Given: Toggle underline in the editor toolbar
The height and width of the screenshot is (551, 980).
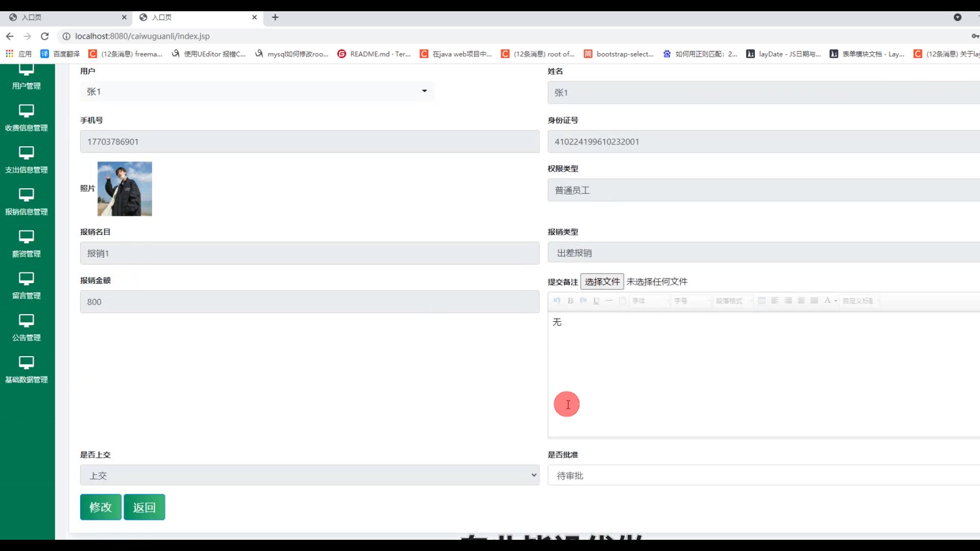Looking at the screenshot, I should click(596, 301).
